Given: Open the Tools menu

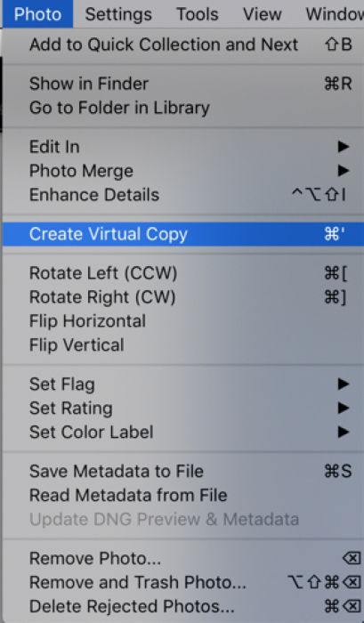Looking at the screenshot, I should [x=198, y=14].
